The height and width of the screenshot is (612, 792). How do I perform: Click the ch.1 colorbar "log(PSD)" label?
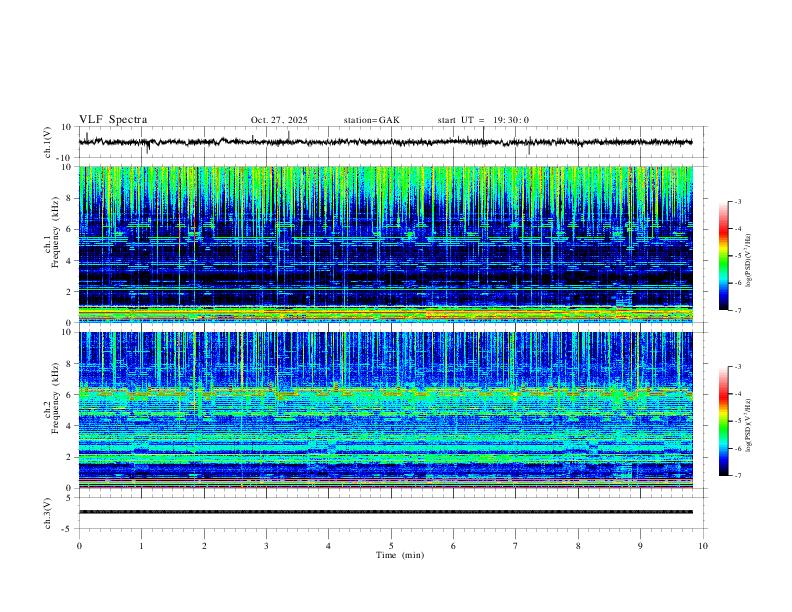749,261
